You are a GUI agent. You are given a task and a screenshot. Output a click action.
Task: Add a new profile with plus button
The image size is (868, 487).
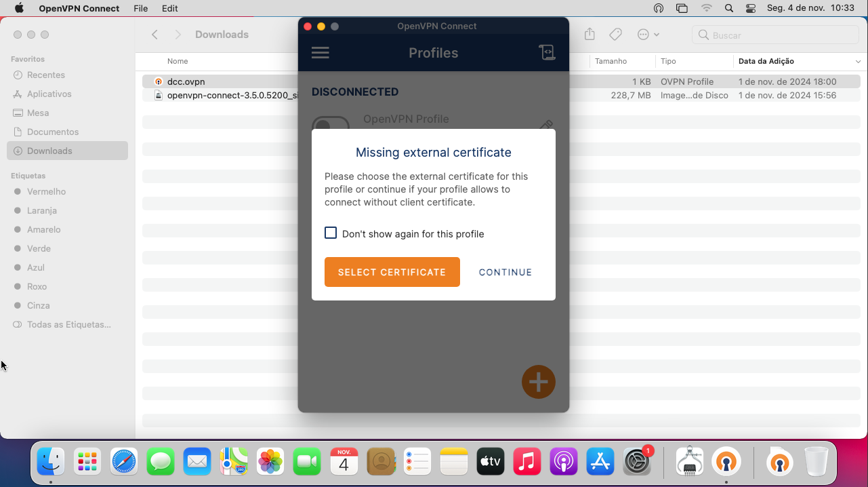pyautogui.click(x=539, y=382)
